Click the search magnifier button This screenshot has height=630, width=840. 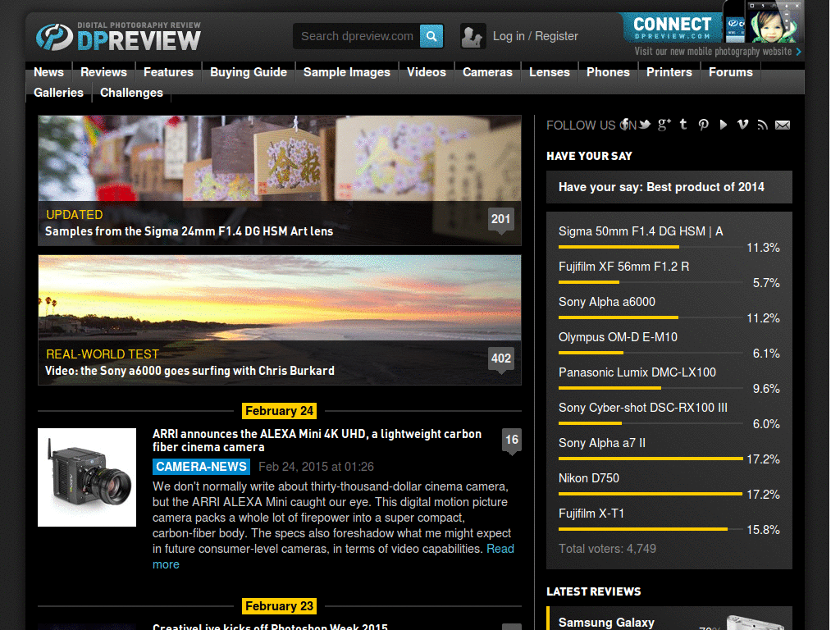coord(431,36)
